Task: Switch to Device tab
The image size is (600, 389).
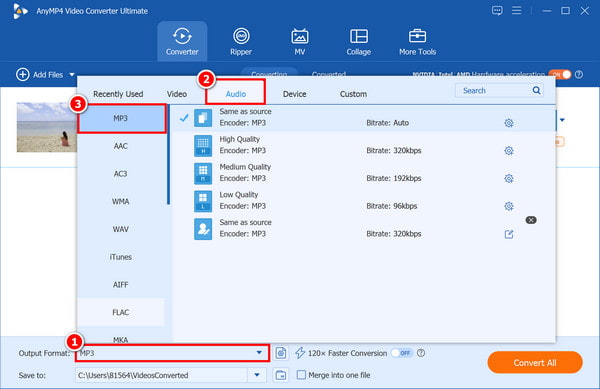Action: pyautogui.click(x=295, y=94)
